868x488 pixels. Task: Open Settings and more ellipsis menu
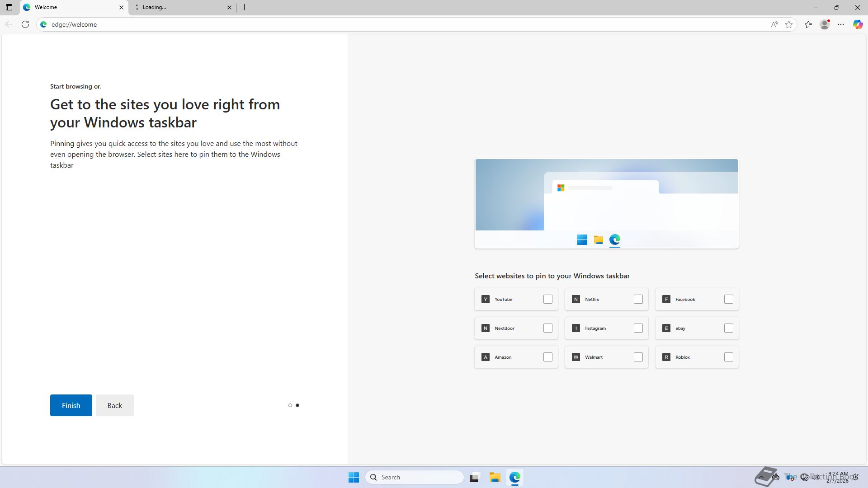click(x=841, y=24)
